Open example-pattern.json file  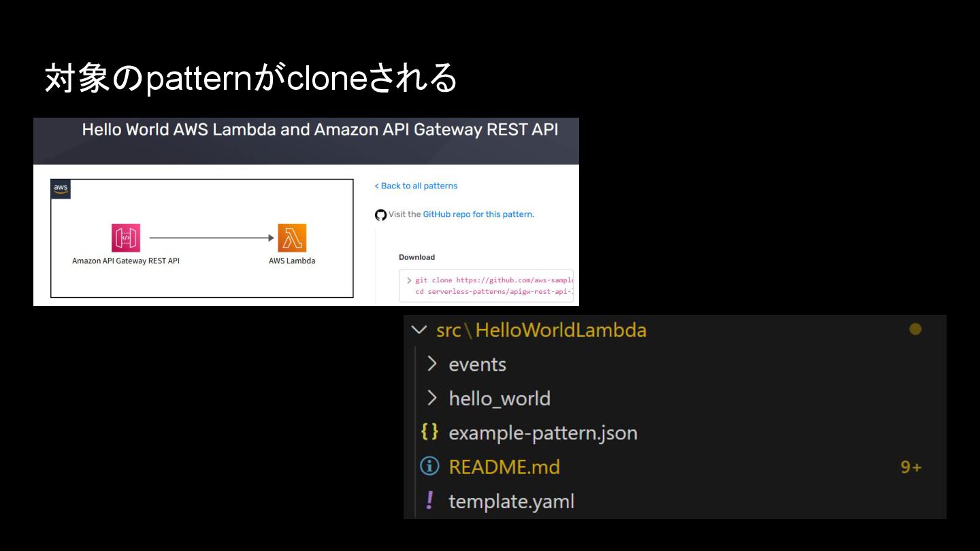pos(543,433)
